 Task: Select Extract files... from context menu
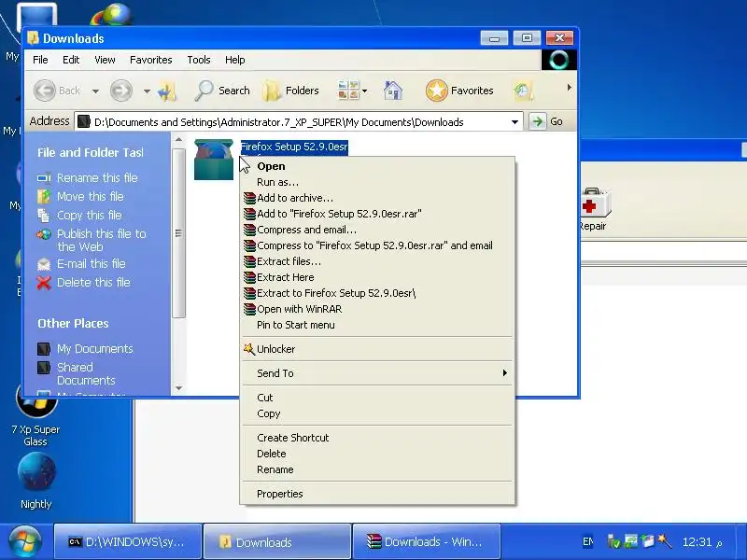point(377,261)
